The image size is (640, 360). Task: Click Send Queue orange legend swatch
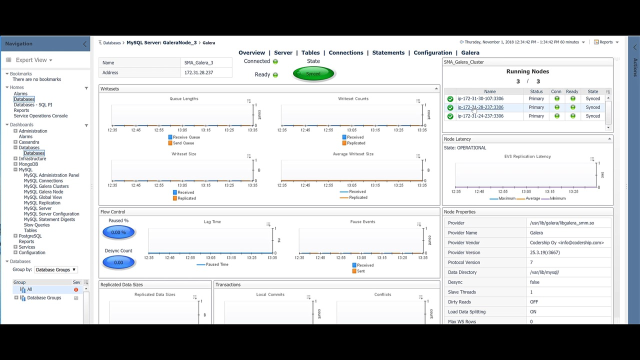170,143
